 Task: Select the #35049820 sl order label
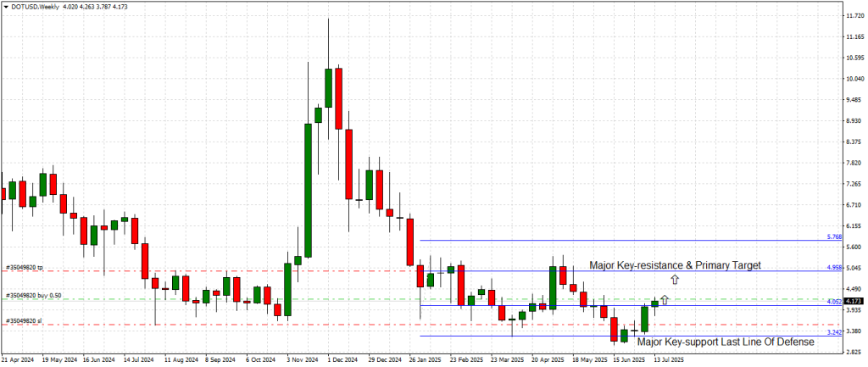click(x=23, y=321)
